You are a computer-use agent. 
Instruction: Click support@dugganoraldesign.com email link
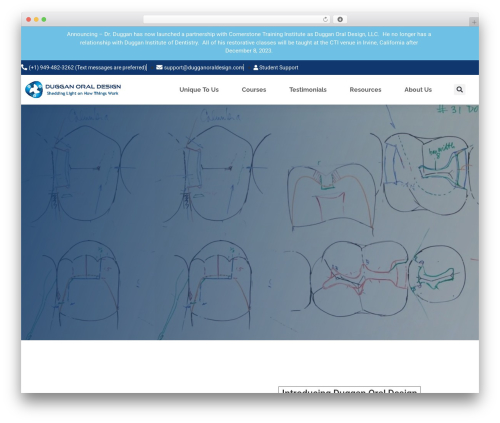tap(204, 68)
